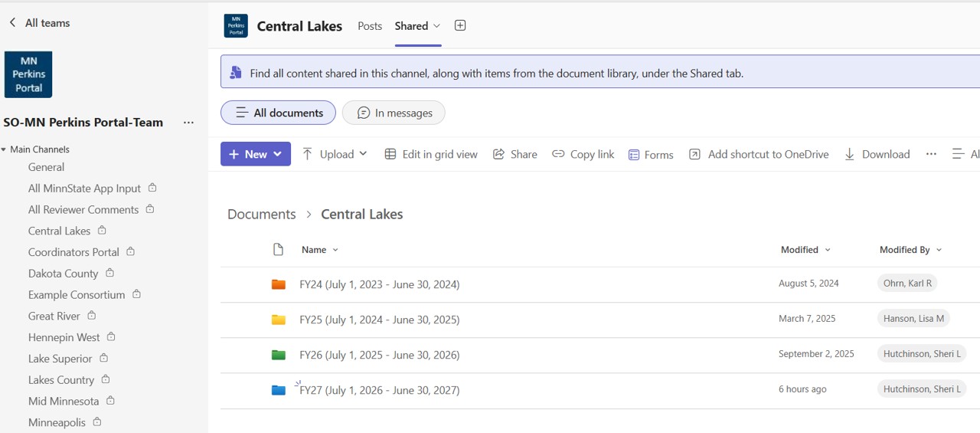Click the 6 hours ago modified time
This screenshot has width=980, height=433.
(x=802, y=389)
